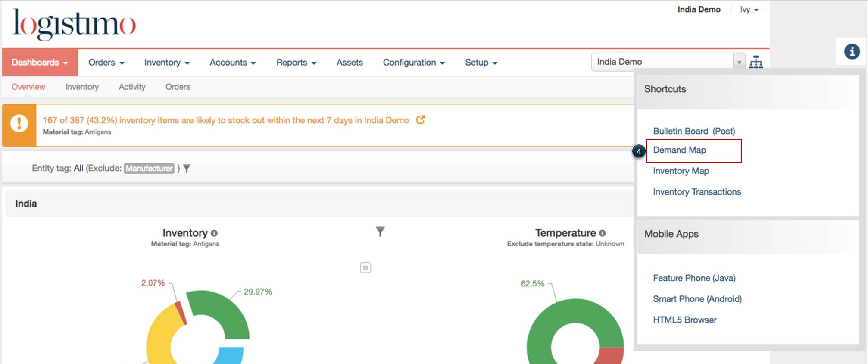Click 'Material tag: Antigens' under Inventory chart
868x364 pixels.
pyautogui.click(x=185, y=244)
